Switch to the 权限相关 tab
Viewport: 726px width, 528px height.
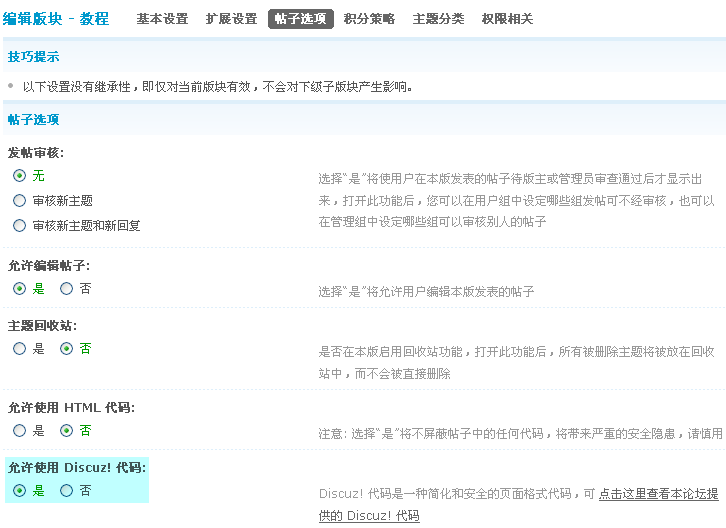(507, 19)
